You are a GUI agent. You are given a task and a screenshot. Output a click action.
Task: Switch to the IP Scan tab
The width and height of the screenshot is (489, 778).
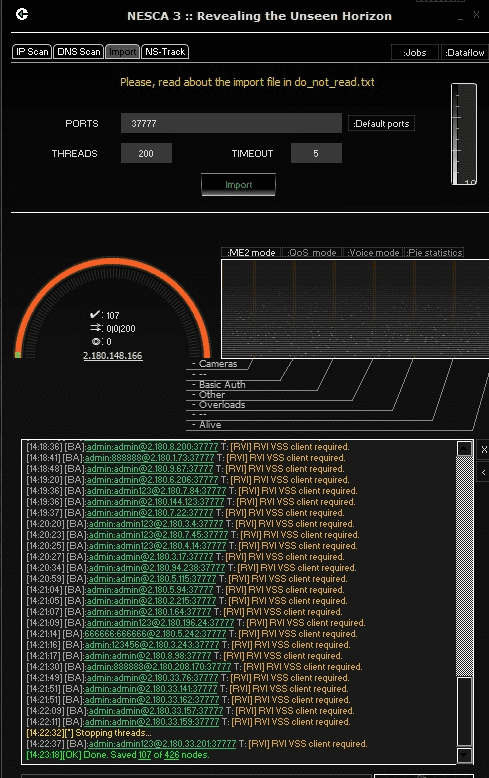click(32, 52)
